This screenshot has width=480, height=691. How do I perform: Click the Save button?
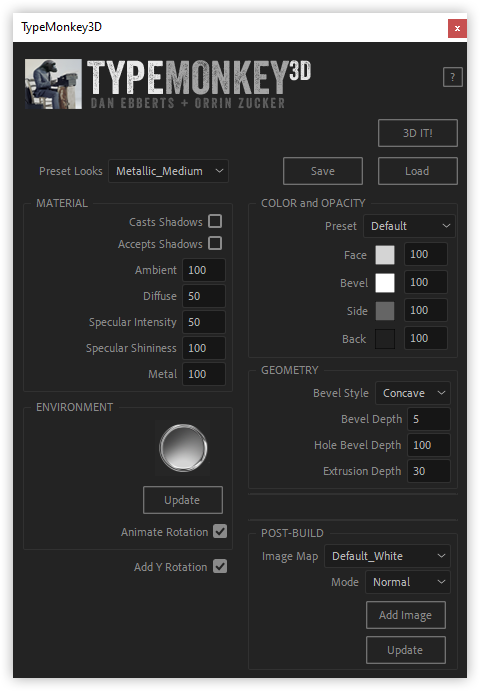(323, 171)
